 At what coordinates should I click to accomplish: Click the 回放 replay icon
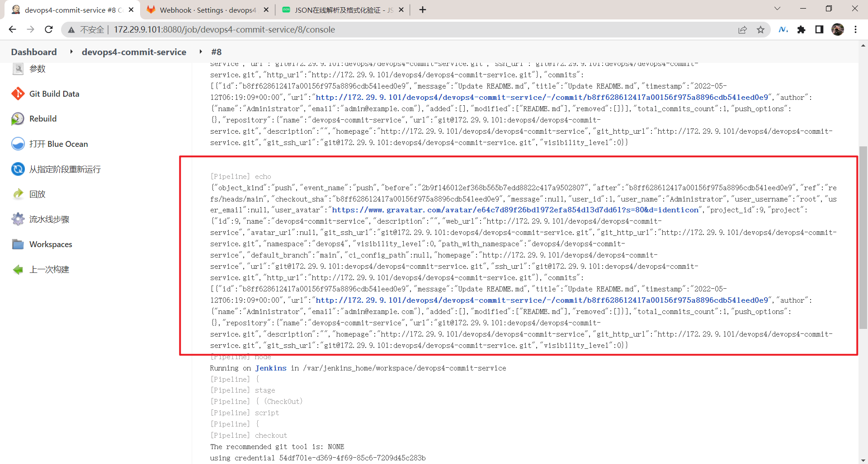[18, 194]
